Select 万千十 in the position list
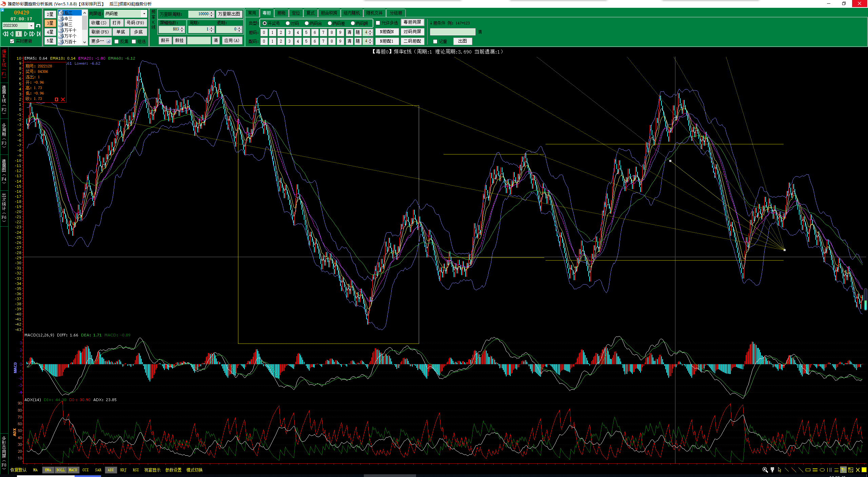Screen dimensions: 868x477 (x=70, y=30)
